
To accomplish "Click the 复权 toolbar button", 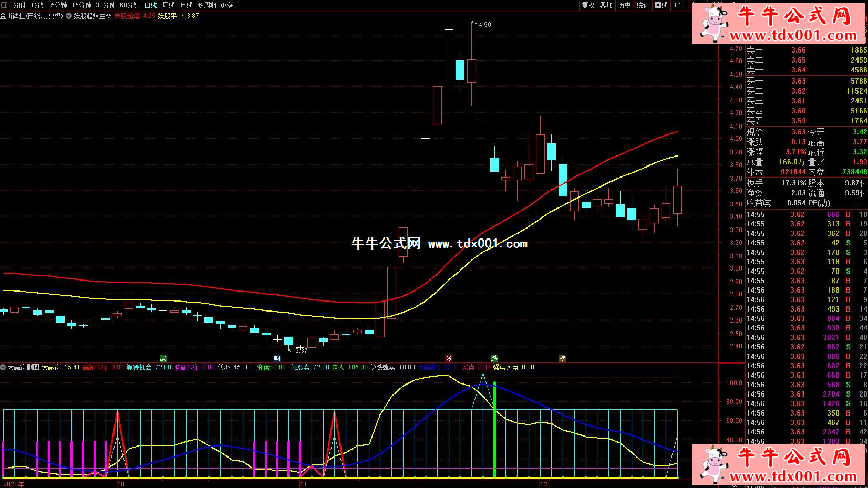I will [x=588, y=5].
